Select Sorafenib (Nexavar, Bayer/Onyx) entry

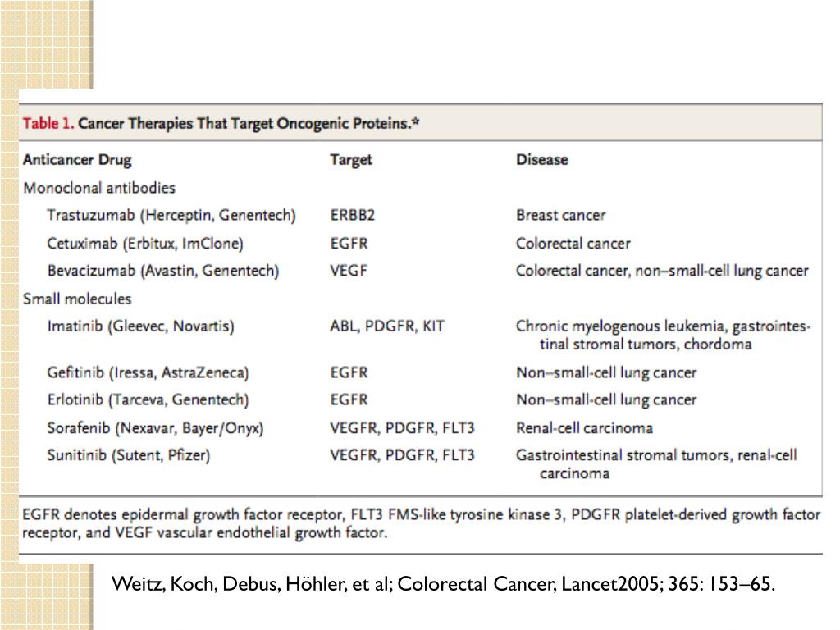[x=155, y=428]
